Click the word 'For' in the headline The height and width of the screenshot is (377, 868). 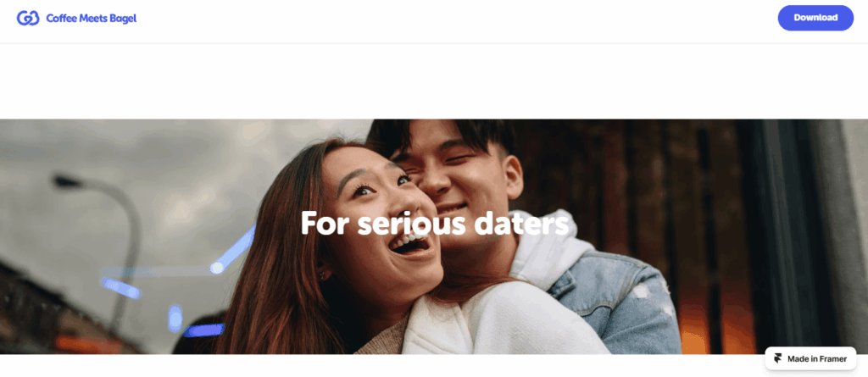[x=325, y=224]
